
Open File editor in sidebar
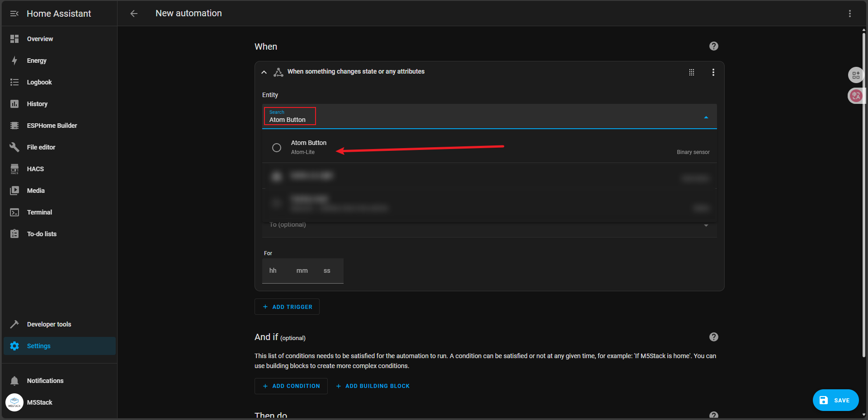60,147
